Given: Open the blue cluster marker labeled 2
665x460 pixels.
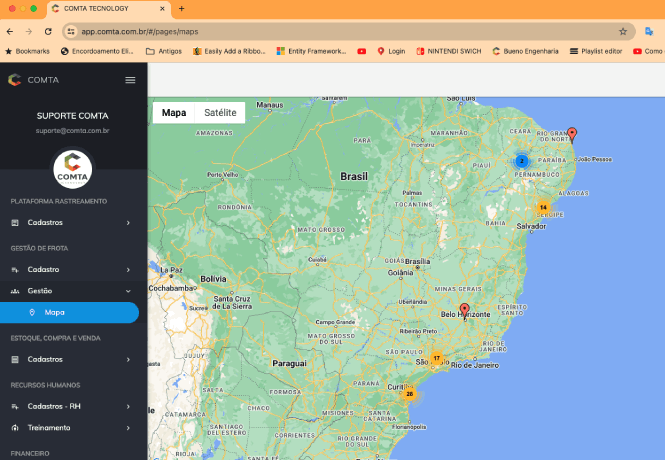Looking at the screenshot, I should (x=522, y=161).
